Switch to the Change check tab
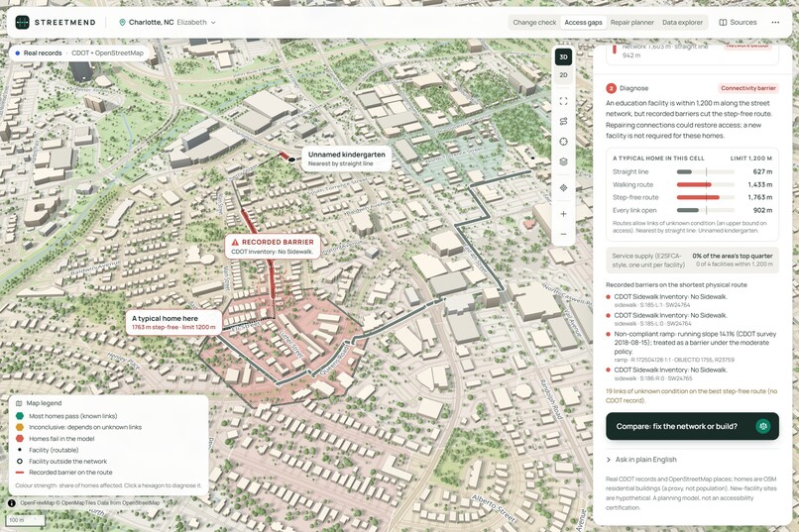Image resolution: width=799 pixels, height=532 pixels. [534, 23]
